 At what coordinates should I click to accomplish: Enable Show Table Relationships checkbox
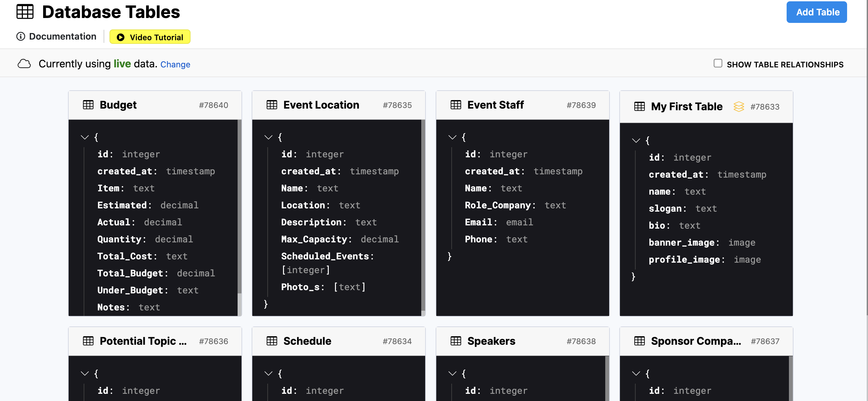point(718,63)
